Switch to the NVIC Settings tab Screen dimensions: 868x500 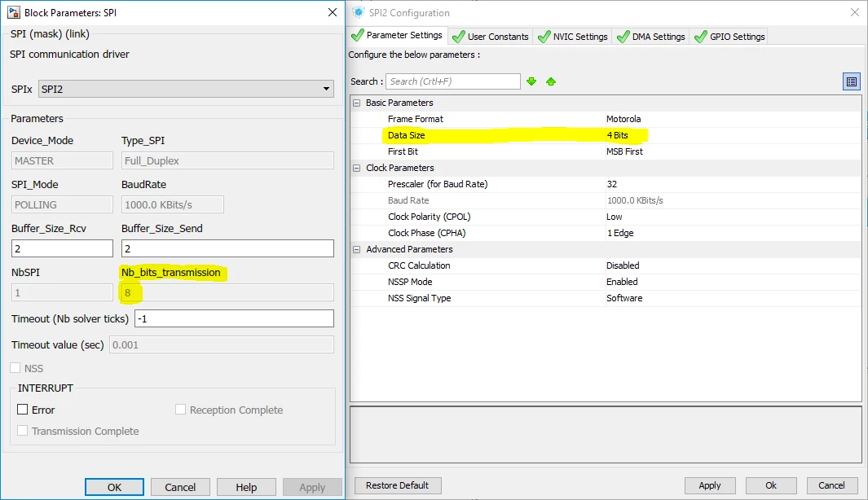572,37
